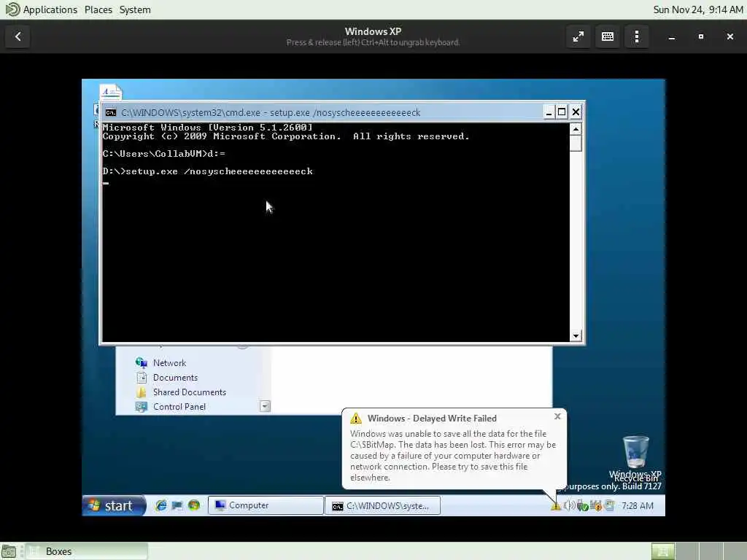Image resolution: width=747 pixels, height=560 pixels.
Task: Dismiss the Delayed Write Failed balloon
Action: [x=557, y=416]
